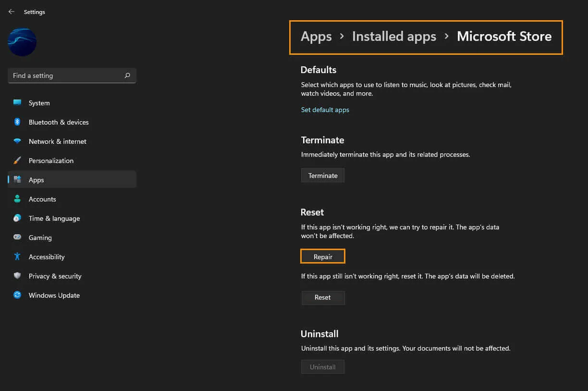Click the Apps sidebar icon
This screenshot has width=588, height=391.
(17, 180)
